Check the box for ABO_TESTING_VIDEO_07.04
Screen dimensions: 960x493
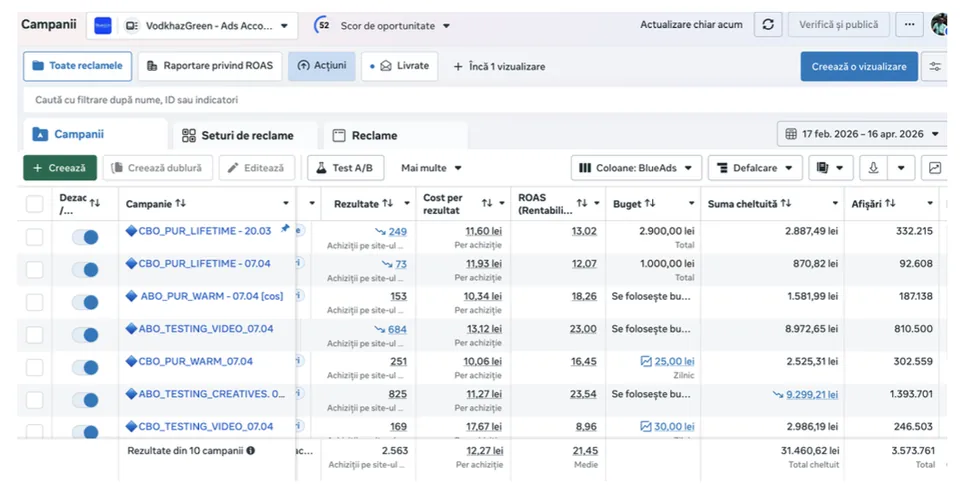[35, 335]
